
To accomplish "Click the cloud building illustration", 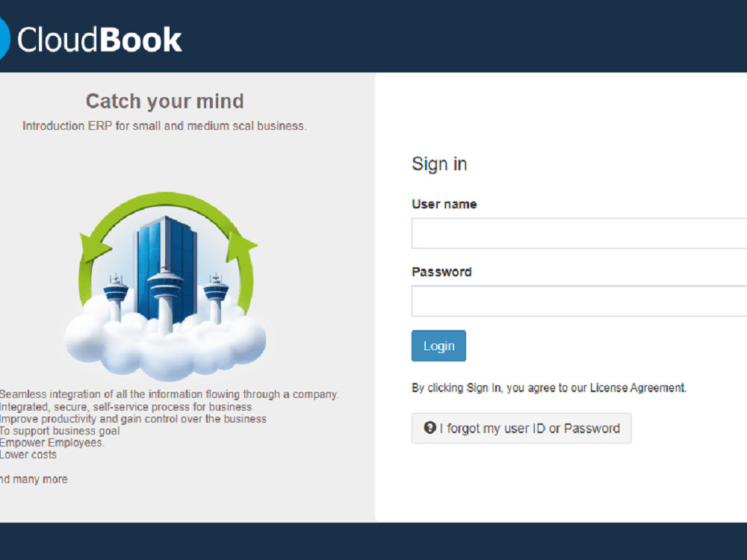I will point(165,286).
